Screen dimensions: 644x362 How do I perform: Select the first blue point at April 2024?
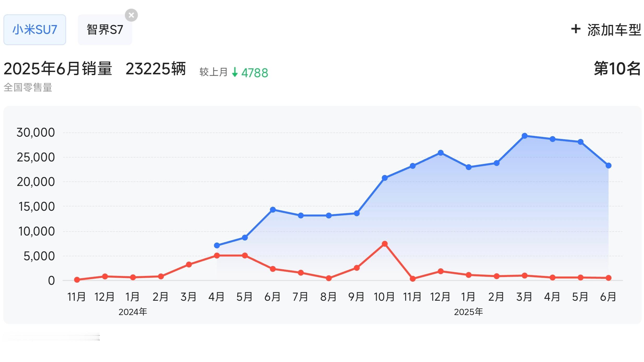point(217,245)
